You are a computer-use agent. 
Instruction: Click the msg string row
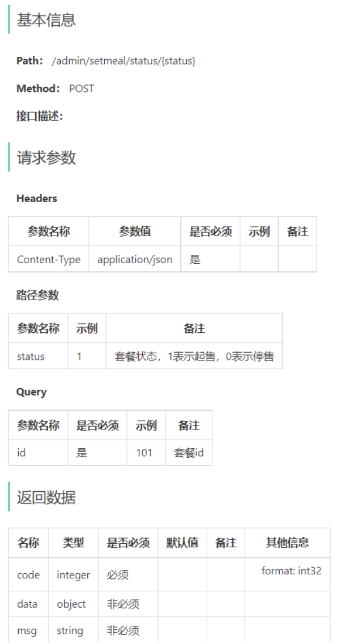tap(169, 630)
